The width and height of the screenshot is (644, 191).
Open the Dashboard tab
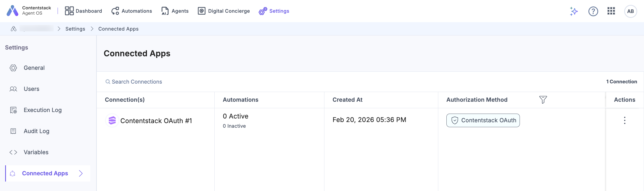click(x=83, y=11)
